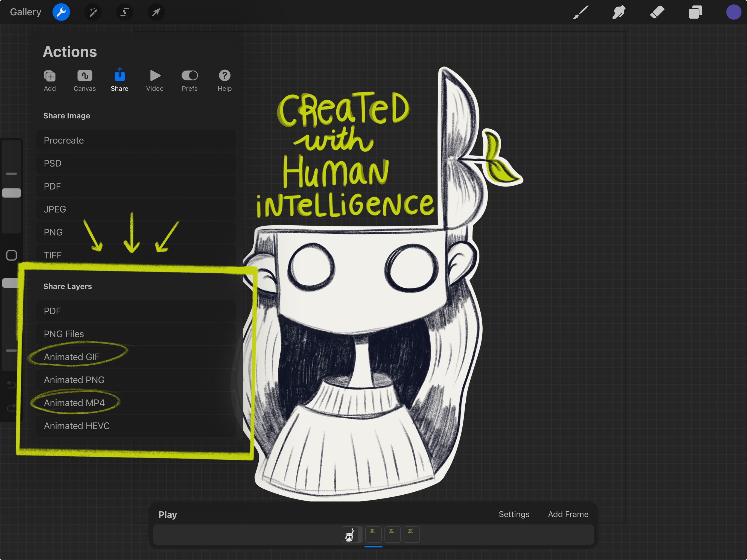The image size is (747, 560).
Task: Open animation Settings
Action: (x=514, y=514)
